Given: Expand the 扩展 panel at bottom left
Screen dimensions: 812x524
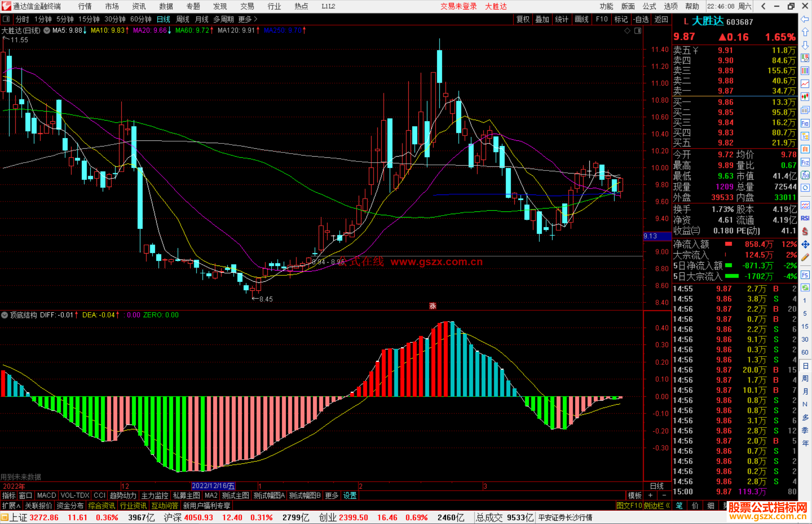Looking at the screenshot, I should 11,506.
